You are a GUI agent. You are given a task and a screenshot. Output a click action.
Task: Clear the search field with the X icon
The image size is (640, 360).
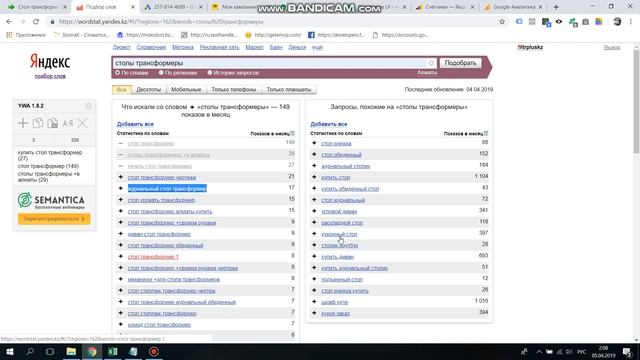pos(431,63)
